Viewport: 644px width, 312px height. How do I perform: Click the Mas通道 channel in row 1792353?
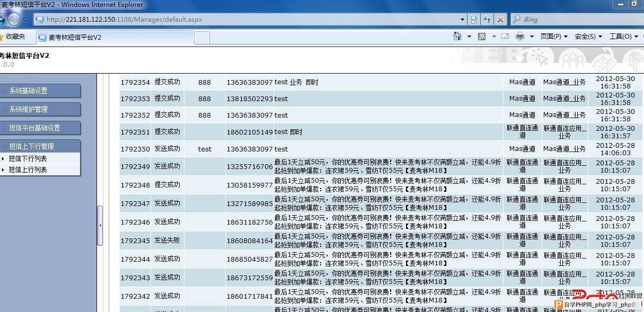(x=522, y=99)
